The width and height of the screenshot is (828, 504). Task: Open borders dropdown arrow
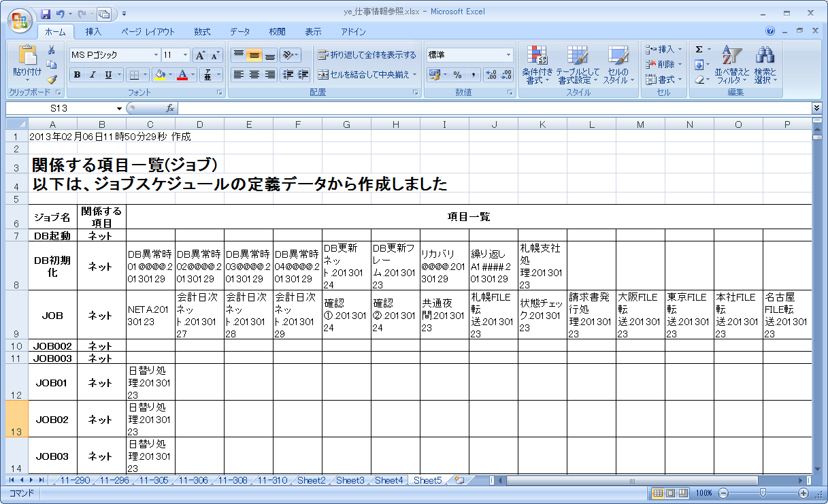(x=145, y=75)
